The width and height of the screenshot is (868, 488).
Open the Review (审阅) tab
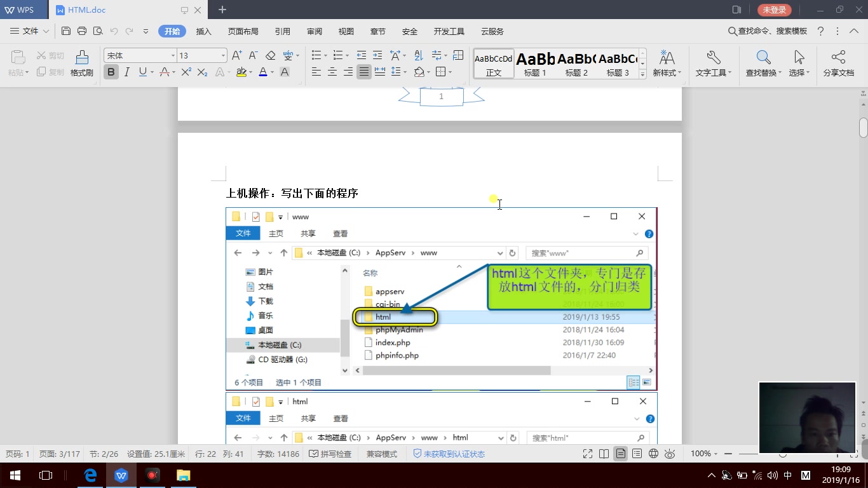(x=315, y=31)
